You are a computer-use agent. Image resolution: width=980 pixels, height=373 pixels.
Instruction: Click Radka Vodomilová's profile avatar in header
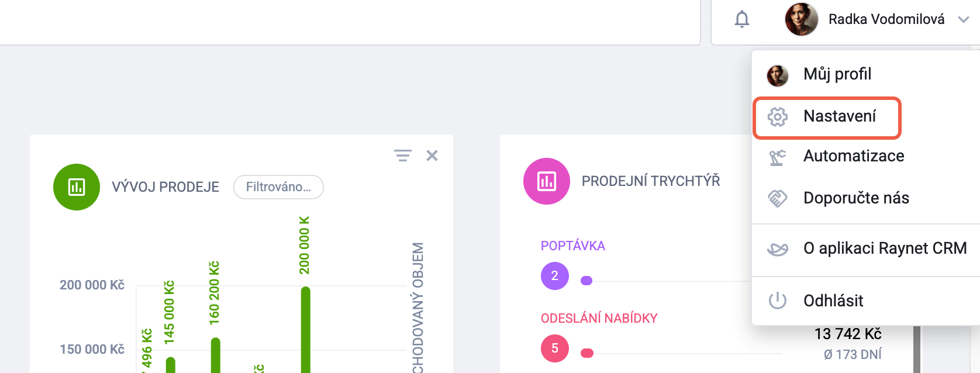801,19
